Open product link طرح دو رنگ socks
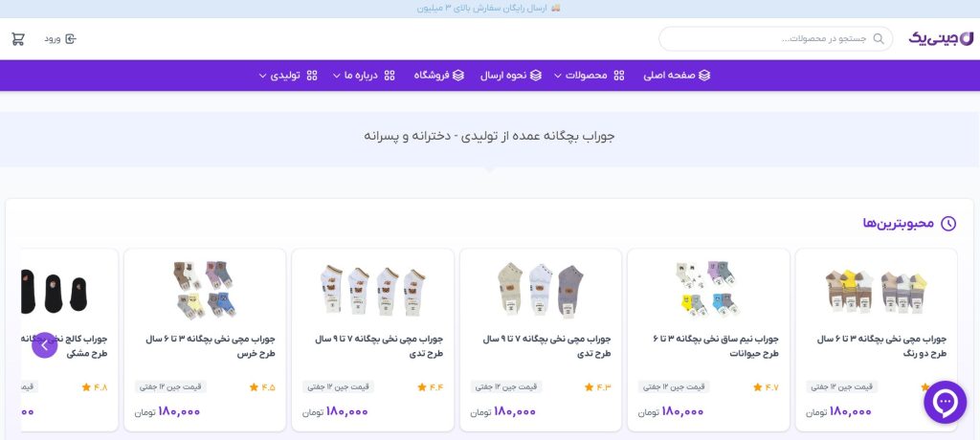 (881, 345)
